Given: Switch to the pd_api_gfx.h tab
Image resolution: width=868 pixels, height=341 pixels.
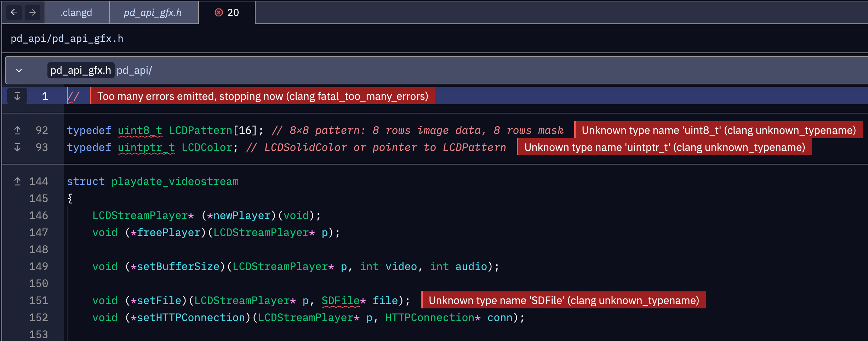Looking at the screenshot, I should coord(153,12).
